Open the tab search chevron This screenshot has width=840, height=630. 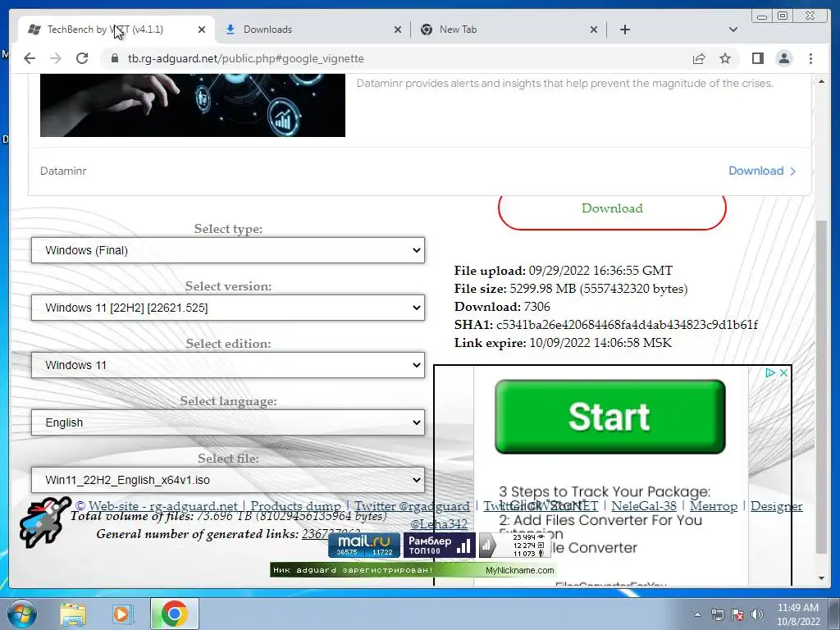click(733, 30)
